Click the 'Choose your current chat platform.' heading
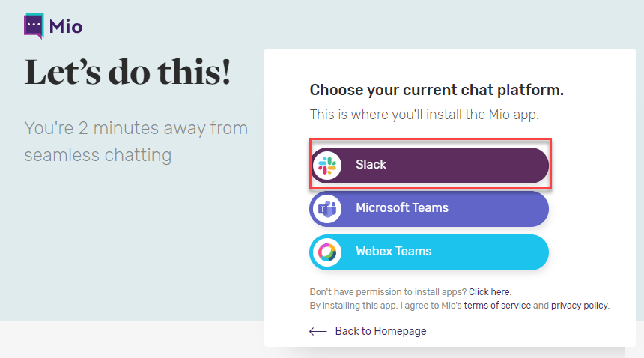Viewport: 644px width, 358px height. 437,91
